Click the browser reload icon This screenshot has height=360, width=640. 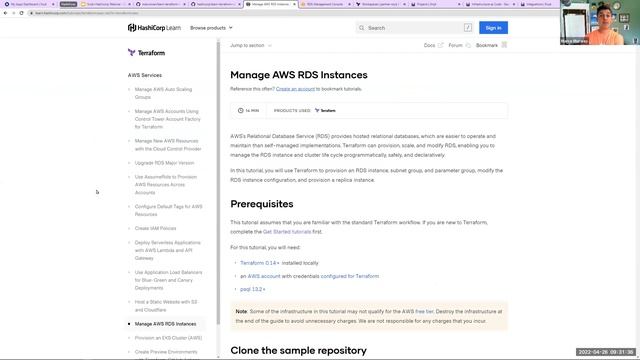[22, 13]
